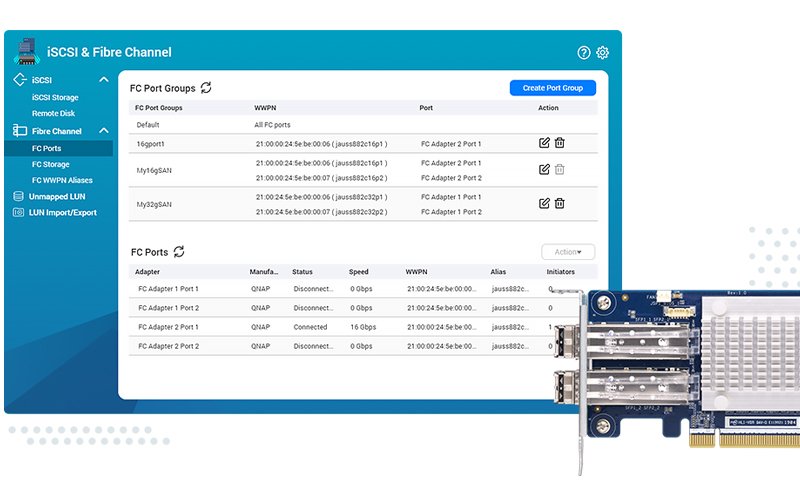800x500 pixels.
Task: Open the Unmapped LUN section
Action: click(56, 196)
